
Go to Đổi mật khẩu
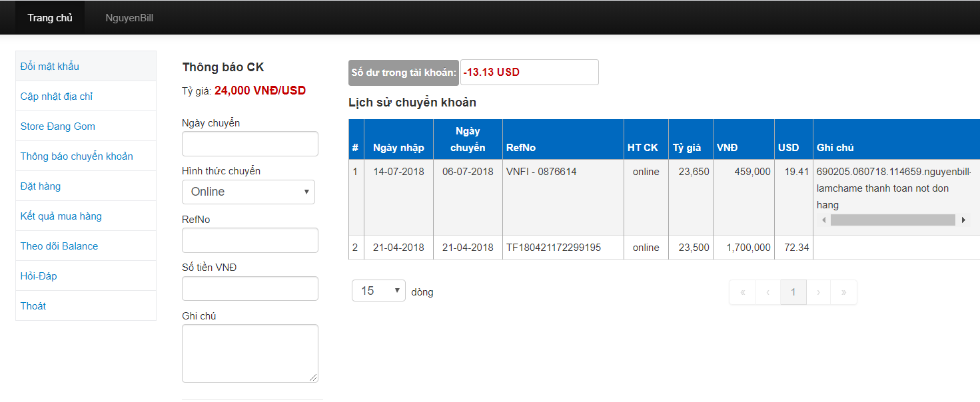coord(50,67)
